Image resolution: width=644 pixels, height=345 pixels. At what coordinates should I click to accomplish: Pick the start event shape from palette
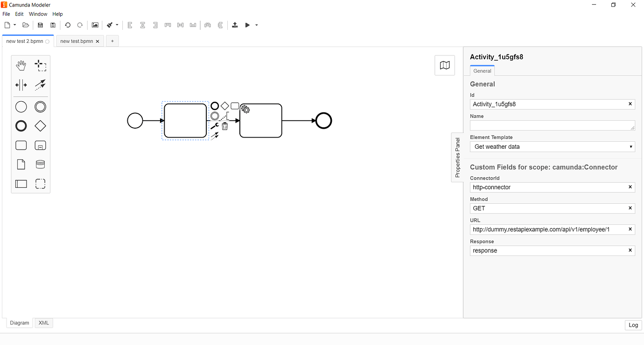click(x=21, y=107)
